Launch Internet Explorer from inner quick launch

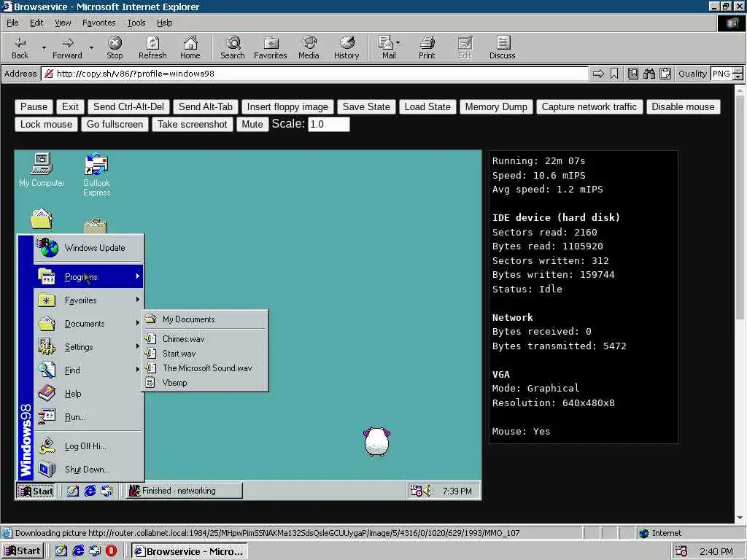[90, 491]
